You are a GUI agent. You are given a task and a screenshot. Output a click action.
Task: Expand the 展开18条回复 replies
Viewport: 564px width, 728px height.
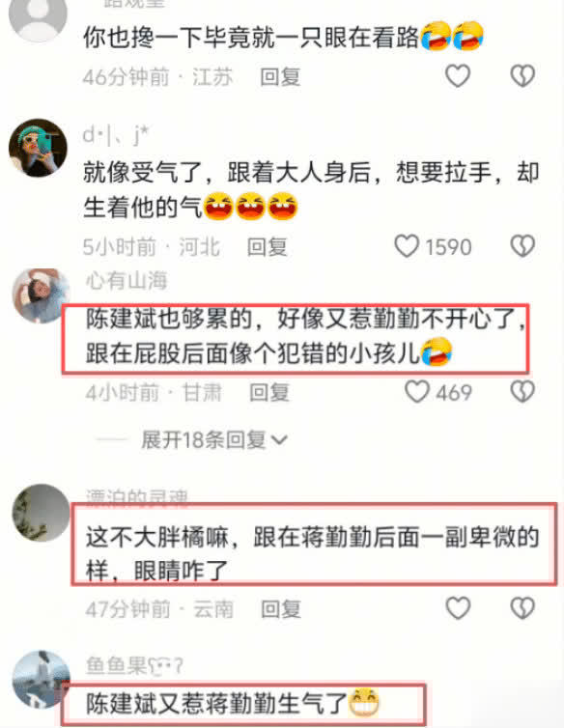click(x=214, y=439)
